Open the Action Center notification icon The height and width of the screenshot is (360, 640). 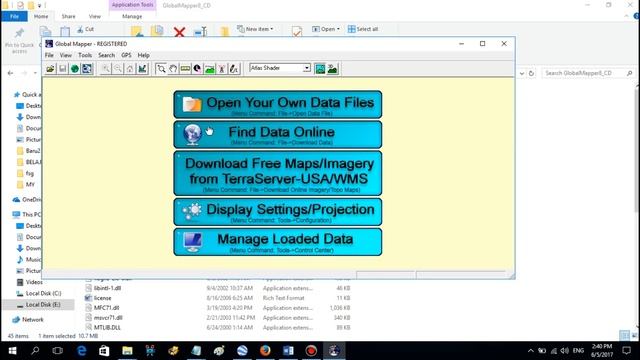[627, 351]
